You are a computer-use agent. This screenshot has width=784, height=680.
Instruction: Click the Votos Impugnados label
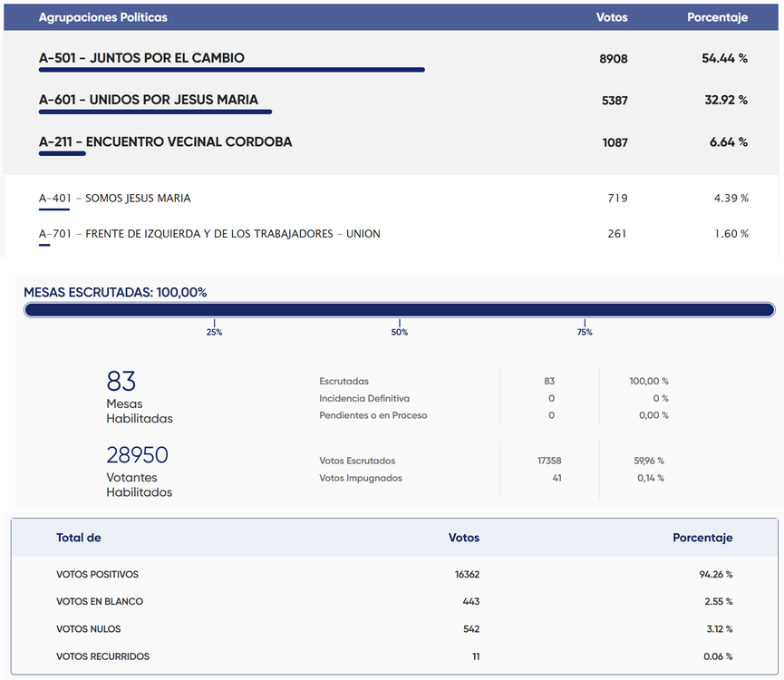pyautogui.click(x=360, y=478)
